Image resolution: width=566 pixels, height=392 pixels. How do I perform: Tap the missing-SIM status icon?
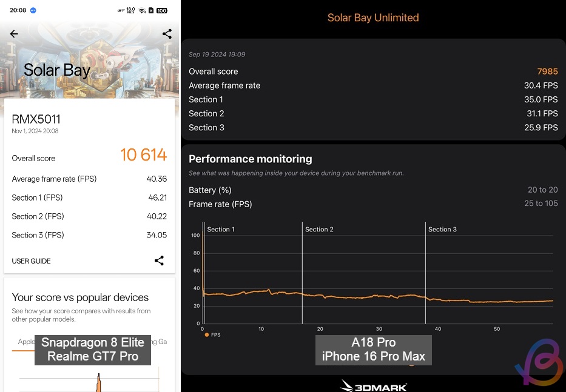[152, 10]
